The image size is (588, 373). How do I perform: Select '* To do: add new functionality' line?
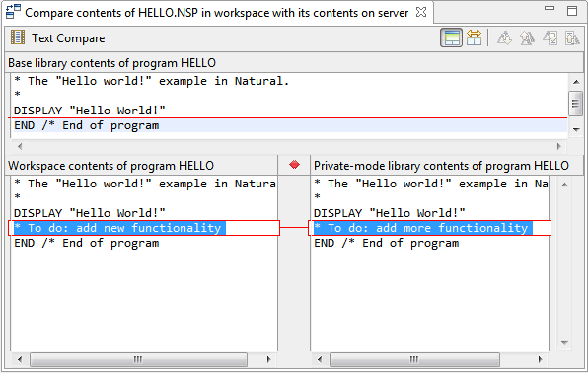(x=119, y=228)
